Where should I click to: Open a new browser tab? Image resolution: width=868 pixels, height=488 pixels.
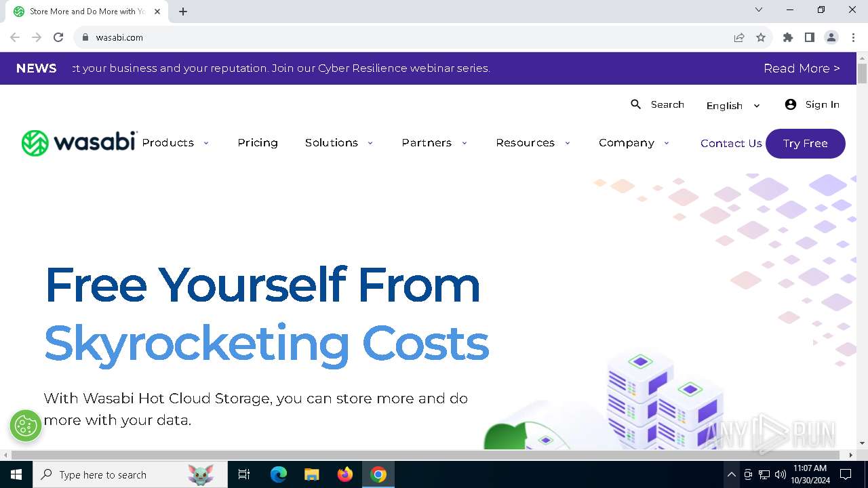click(183, 12)
